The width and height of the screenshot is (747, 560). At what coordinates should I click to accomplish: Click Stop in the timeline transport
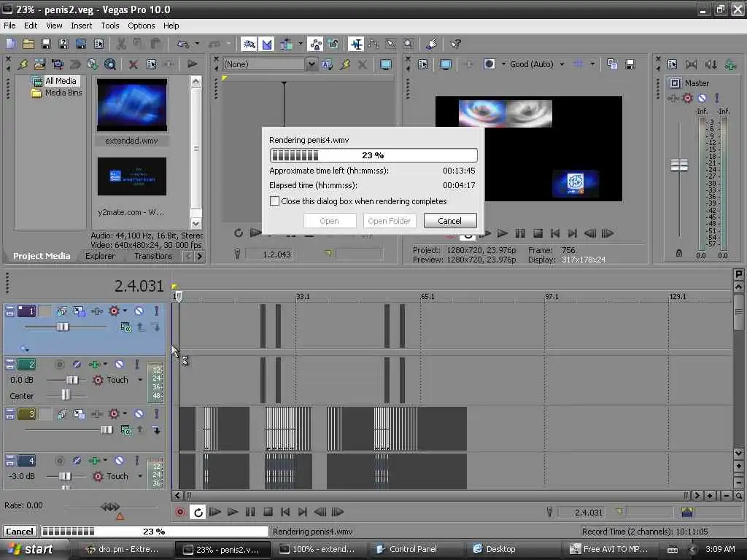[x=268, y=512]
